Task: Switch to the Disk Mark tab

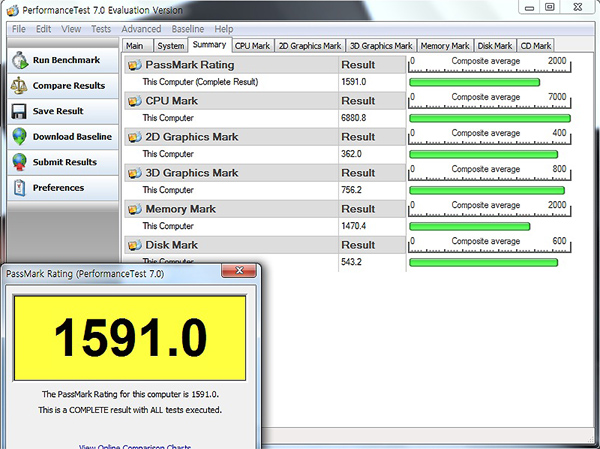Action: pyautogui.click(x=495, y=46)
